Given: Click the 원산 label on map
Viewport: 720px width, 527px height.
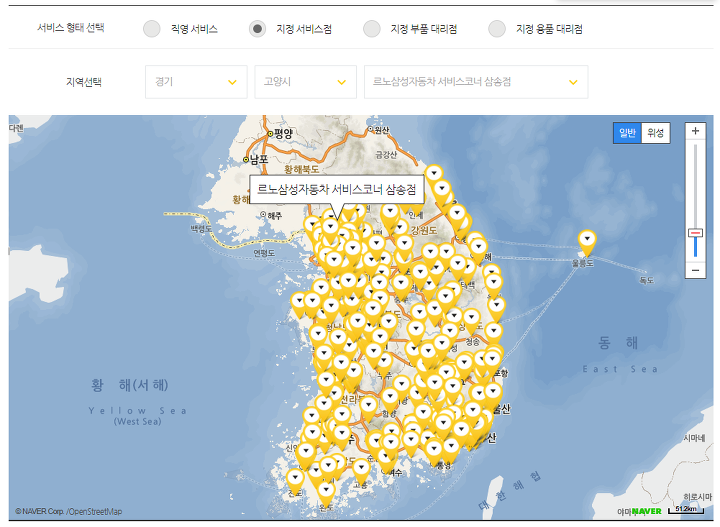Looking at the screenshot, I should (x=382, y=130).
